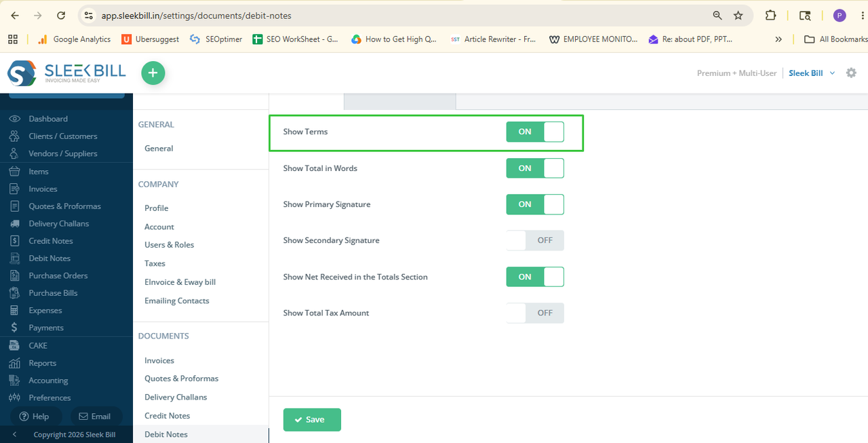Click the Help button
Image resolution: width=868 pixels, height=443 pixels.
pos(35,417)
